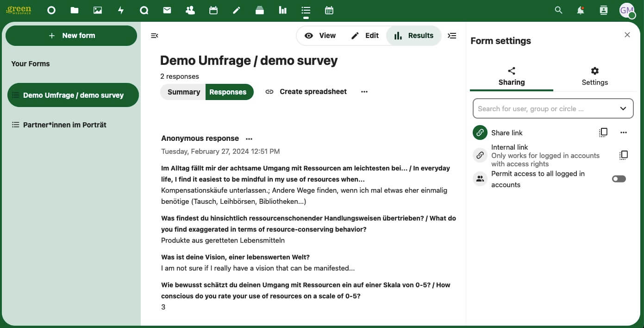Click Create spreadsheet link
This screenshot has height=328, width=644.
306,92
